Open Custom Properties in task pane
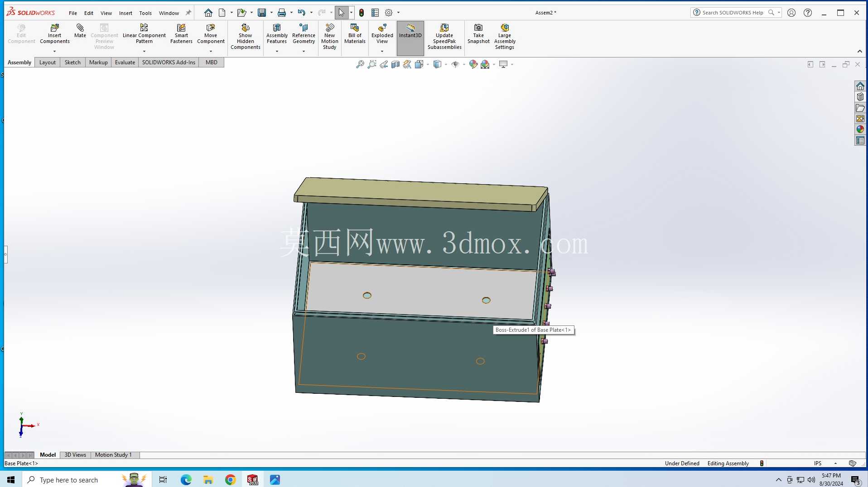The image size is (868, 487). [x=860, y=141]
